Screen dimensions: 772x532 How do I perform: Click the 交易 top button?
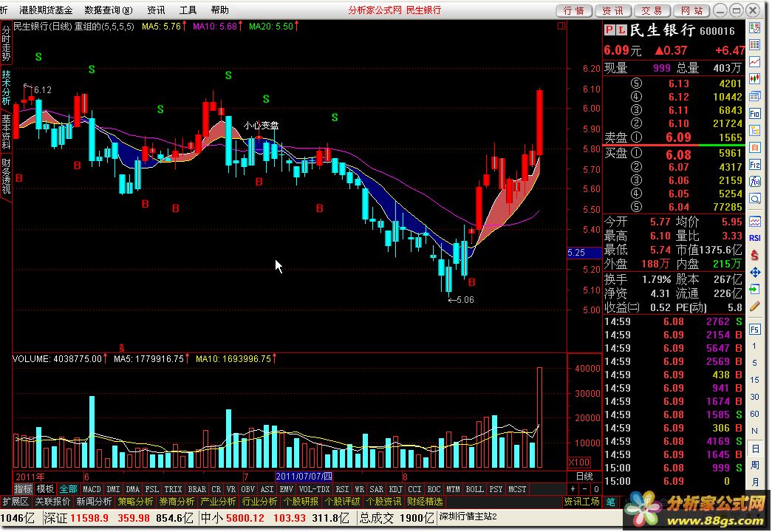(652, 10)
